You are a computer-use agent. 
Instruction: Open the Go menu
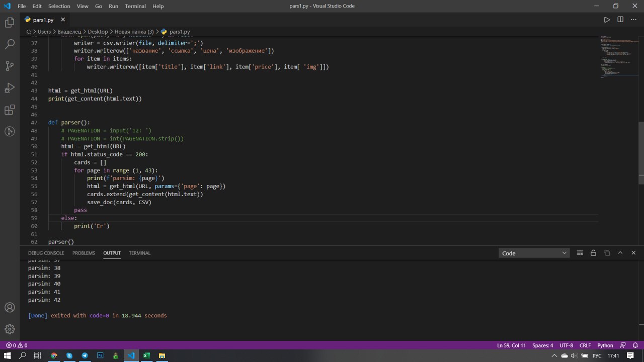(99, 6)
